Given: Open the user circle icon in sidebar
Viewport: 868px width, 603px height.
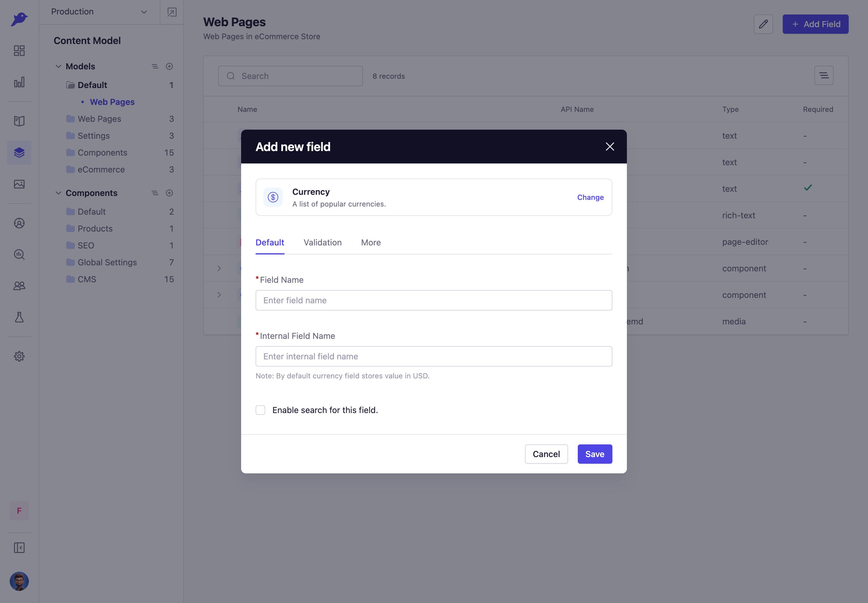Looking at the screenshot, I should click(19, 223).
